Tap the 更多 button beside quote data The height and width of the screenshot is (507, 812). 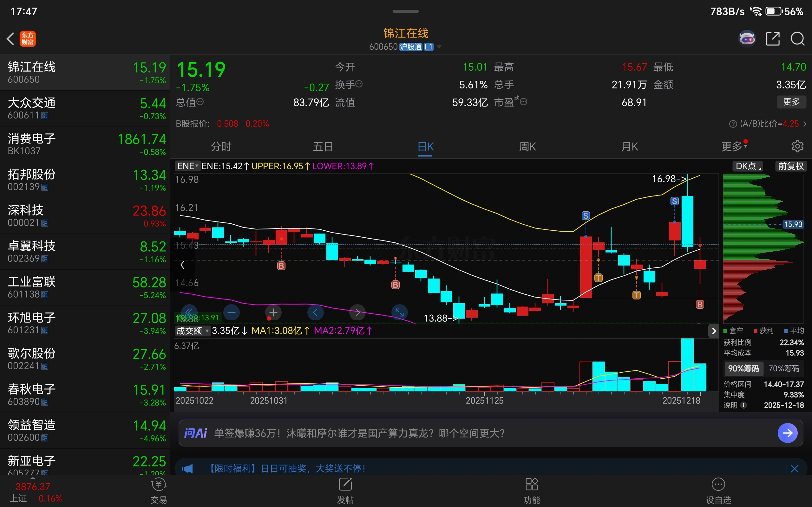(x=791, y=102)
